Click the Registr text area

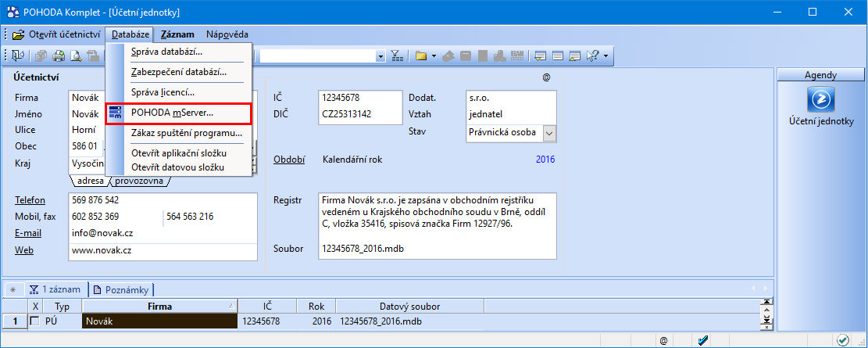[x=438, y=217]
